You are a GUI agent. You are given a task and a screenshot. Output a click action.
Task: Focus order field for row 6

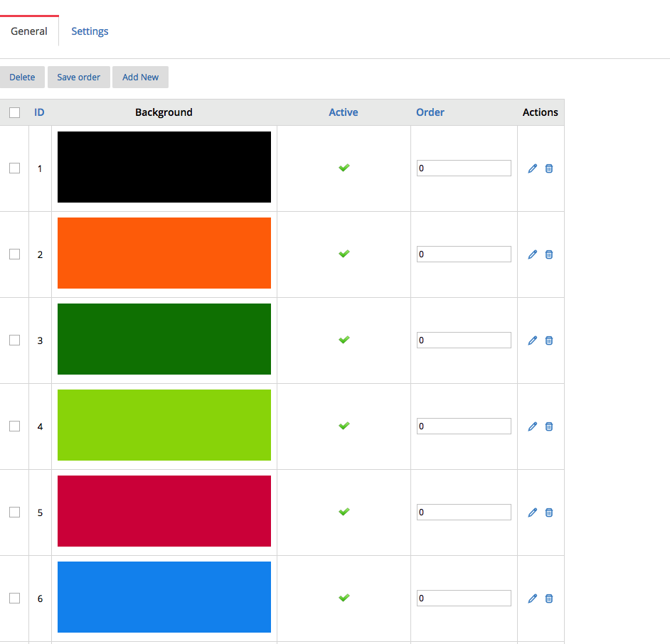pyautogui.click(x=464, y=599)
